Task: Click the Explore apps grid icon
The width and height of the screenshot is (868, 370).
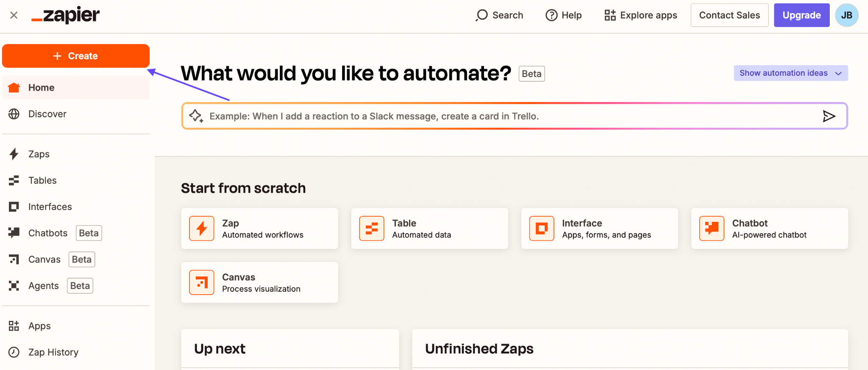Action: point(610,15)
